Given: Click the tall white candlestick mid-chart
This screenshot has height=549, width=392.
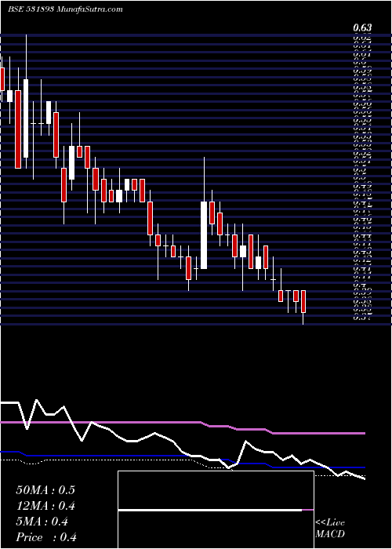Looking at the screenshot, I should tap(204, 235).
